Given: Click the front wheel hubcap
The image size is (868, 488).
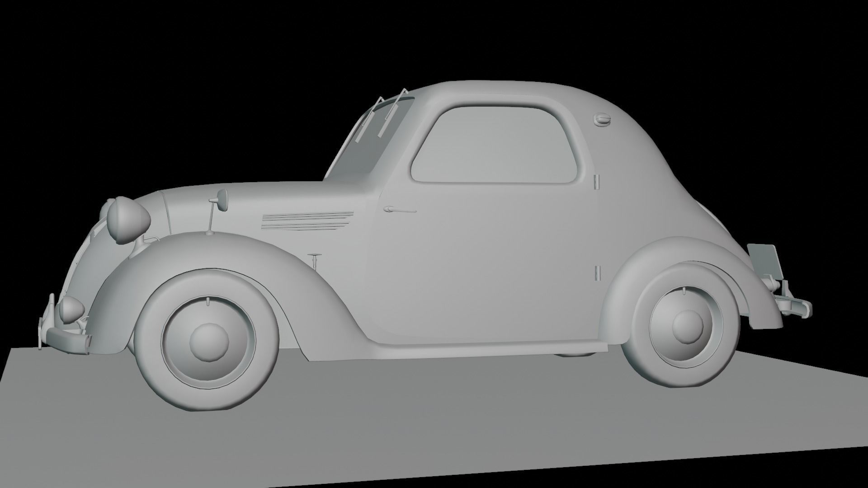Looking at the screenshot, I should point(208,342).
